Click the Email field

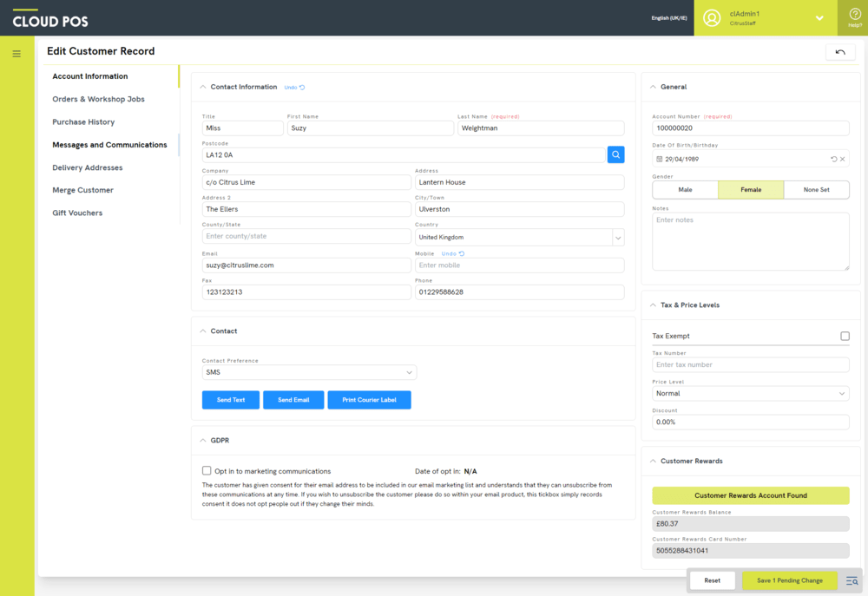click(x=306, y=265)
